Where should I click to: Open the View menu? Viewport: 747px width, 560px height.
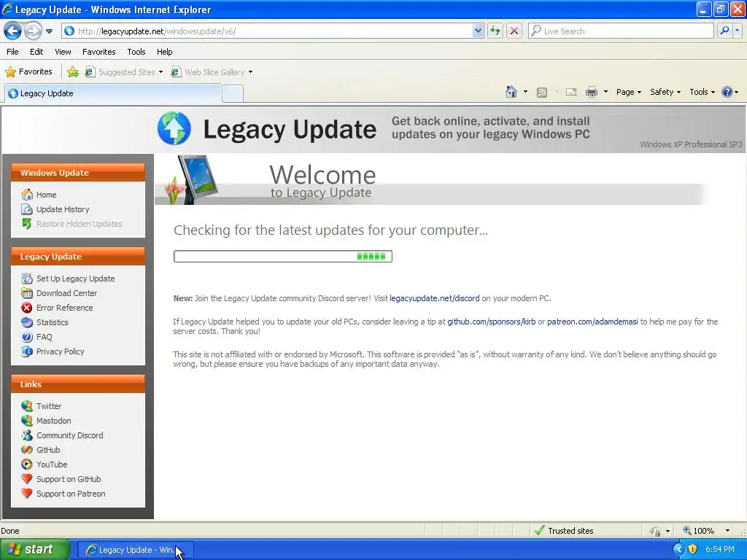pos(63,52)
